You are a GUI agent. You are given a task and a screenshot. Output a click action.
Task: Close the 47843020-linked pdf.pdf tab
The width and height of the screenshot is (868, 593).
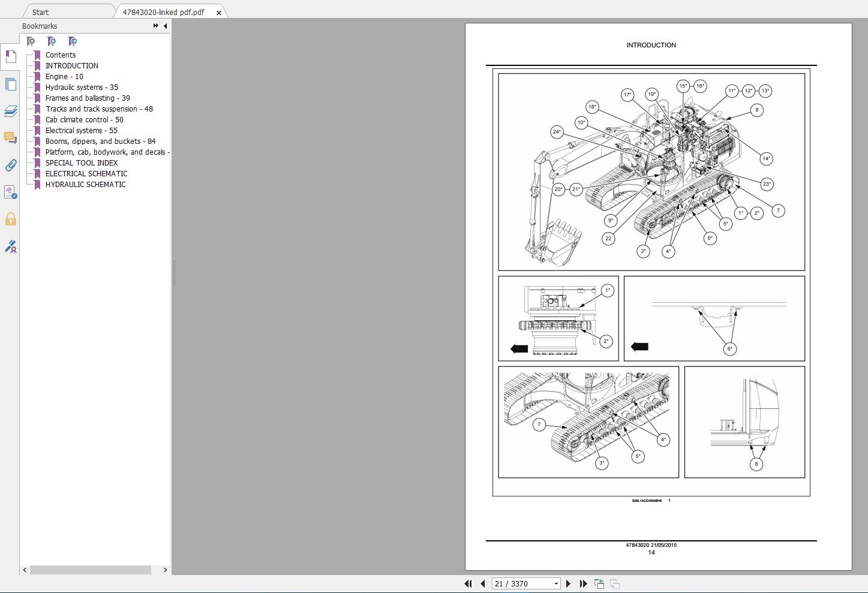coord(219,12)
